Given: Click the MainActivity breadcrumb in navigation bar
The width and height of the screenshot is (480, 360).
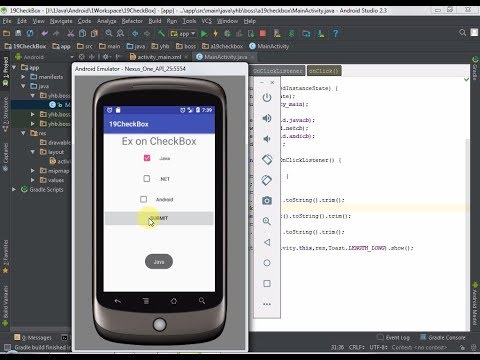Looking at the screenshot, I should [269, 46].
